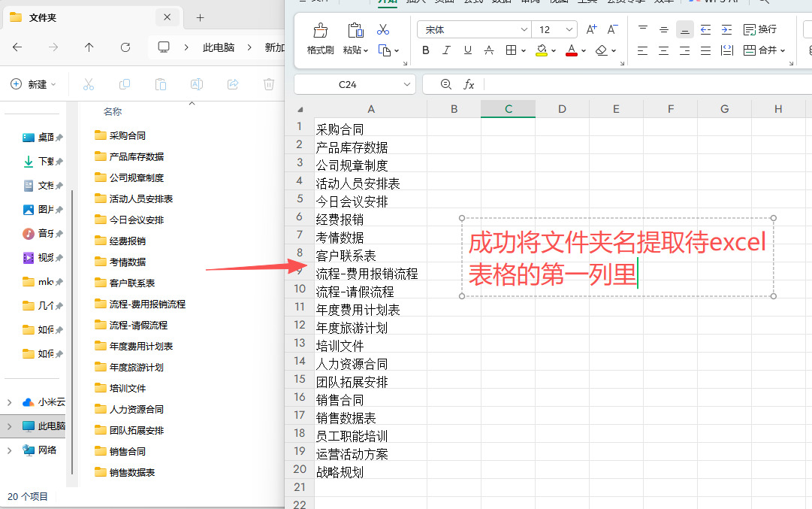Screen dimensions: 812x509
Task: Click the zoom magnifier in formula bar
Action: (x=446, y=84)
